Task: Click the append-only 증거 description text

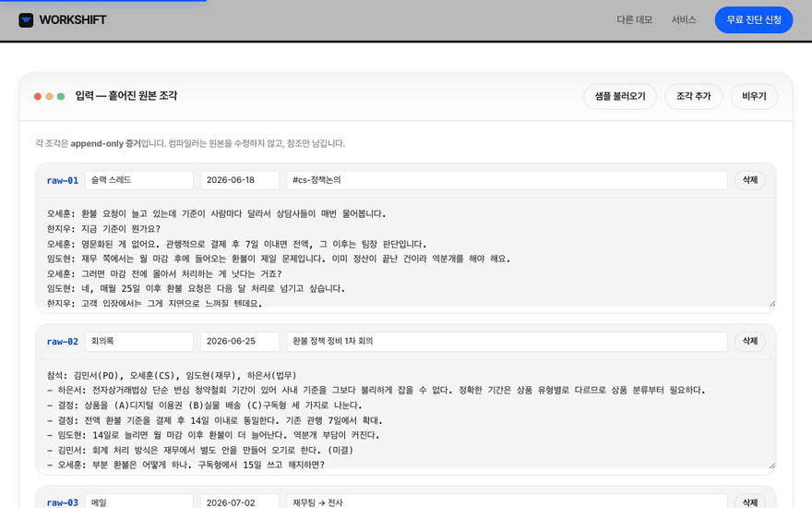Action: [190, 143]
